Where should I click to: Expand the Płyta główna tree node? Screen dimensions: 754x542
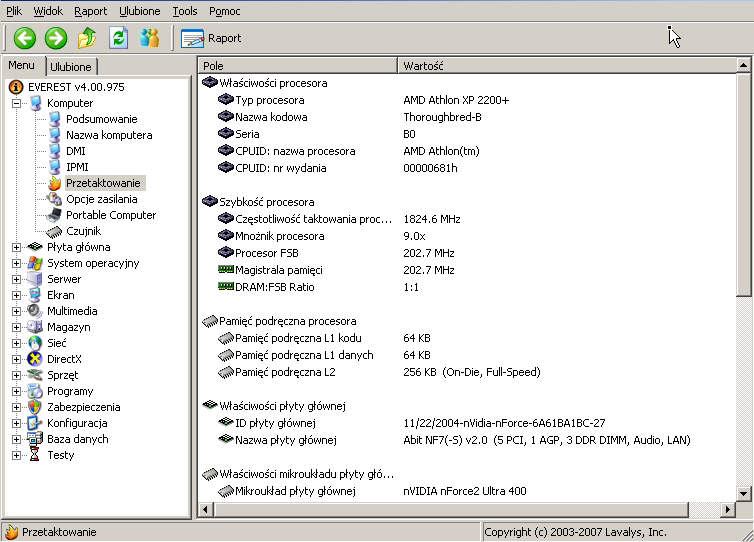pos(16,247)
